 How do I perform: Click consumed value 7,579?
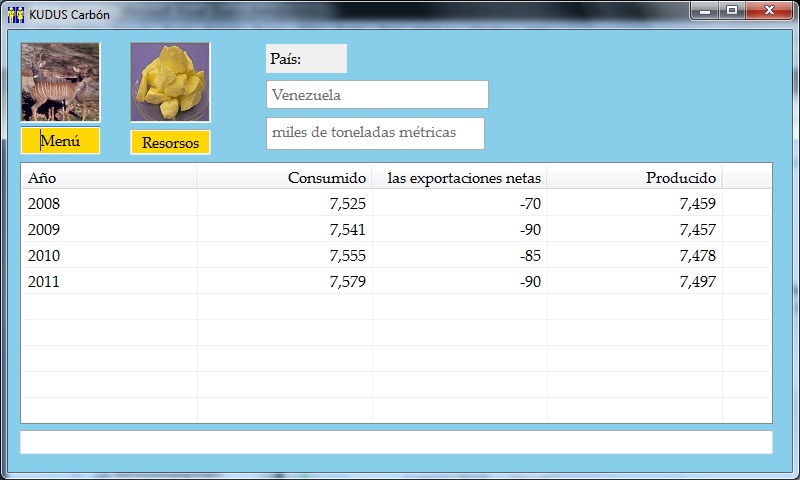[347, 282]
